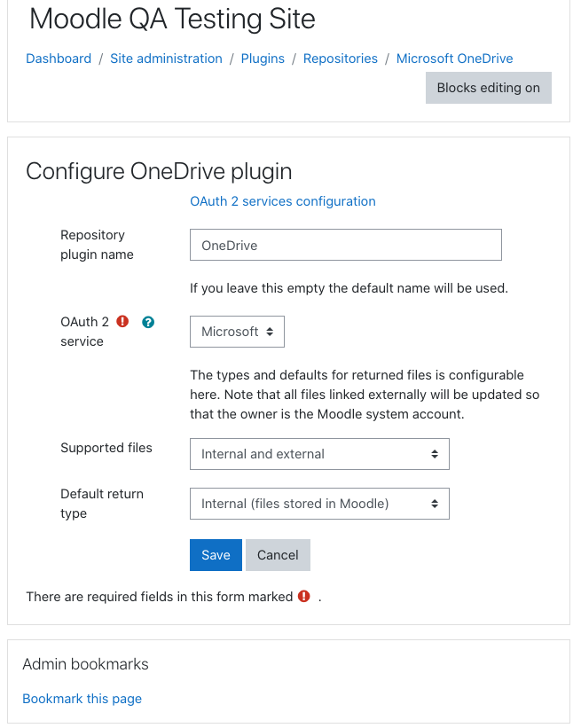Click the arrows on the Microsoft service selector
The height and width of the screenshot is (728, 573).
(270, 332)
